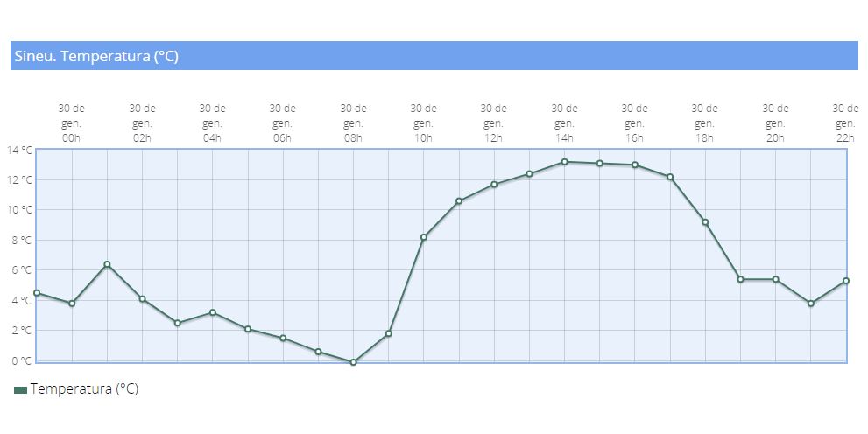Select the data point at 06h

point(283,338)
